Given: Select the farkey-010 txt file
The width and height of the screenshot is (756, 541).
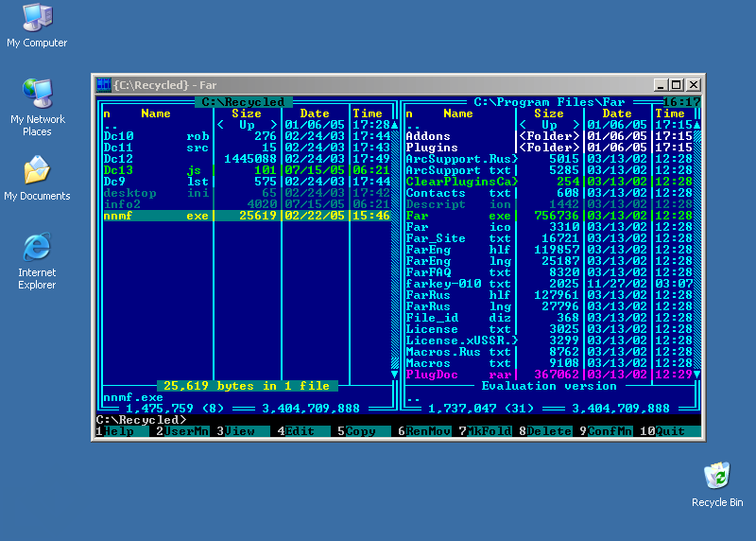Looking at the screenshot, I should pyautogui.click(x=549, y=284).
